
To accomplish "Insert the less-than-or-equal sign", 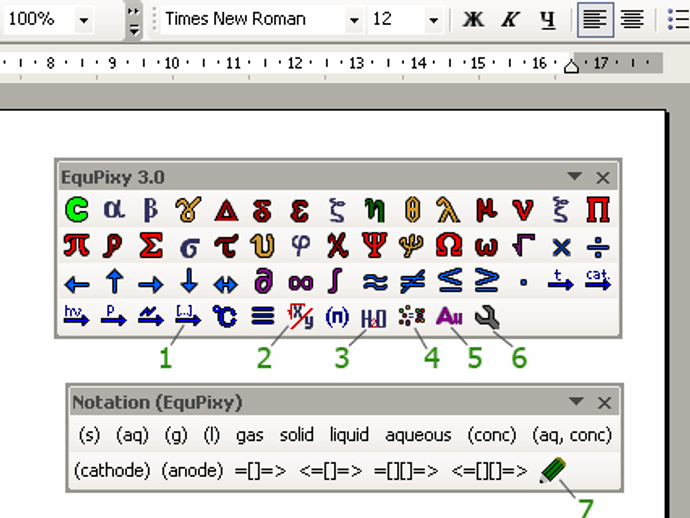I will 450,281.
